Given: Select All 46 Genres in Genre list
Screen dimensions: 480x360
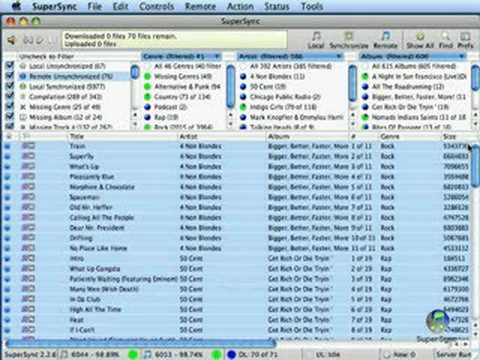Looking at the screenshot, I should [x=183, y=66].
